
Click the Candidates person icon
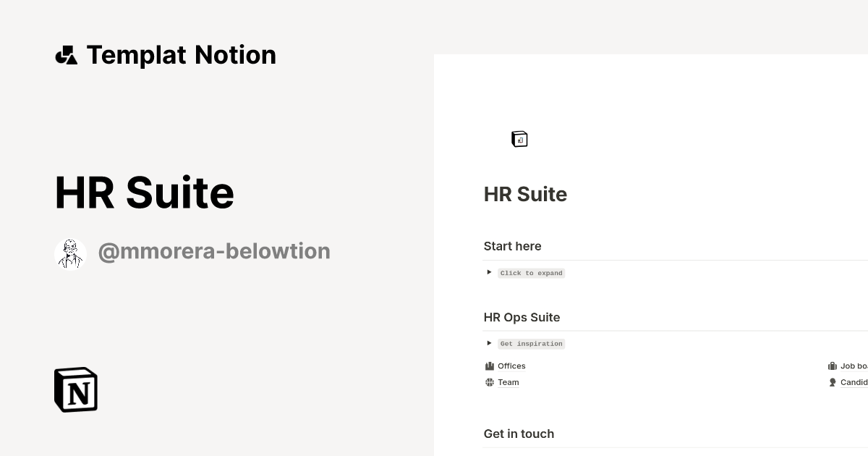pyautogui.click(x=833, y=382)
